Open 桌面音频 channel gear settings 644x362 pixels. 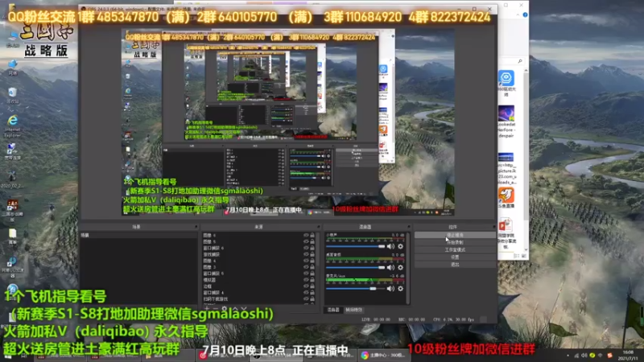400,268
